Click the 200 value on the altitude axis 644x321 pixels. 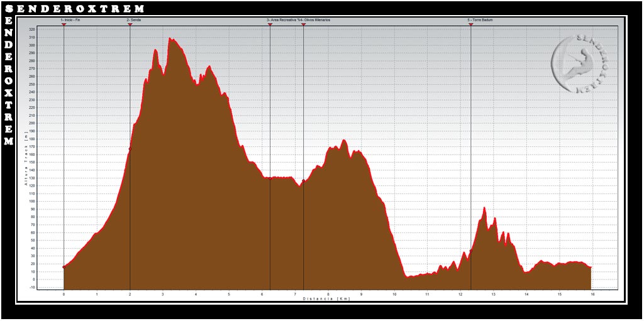coord(31,123)
